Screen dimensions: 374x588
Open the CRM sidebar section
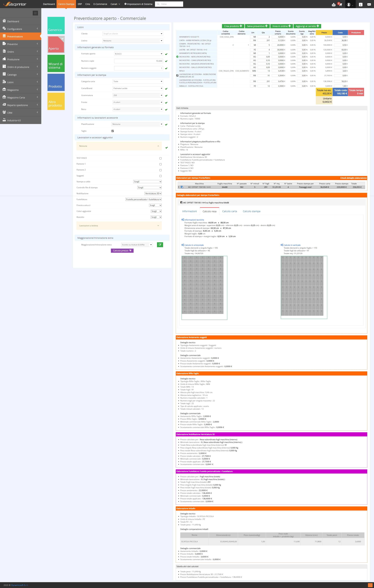click(x=21, y=113)
